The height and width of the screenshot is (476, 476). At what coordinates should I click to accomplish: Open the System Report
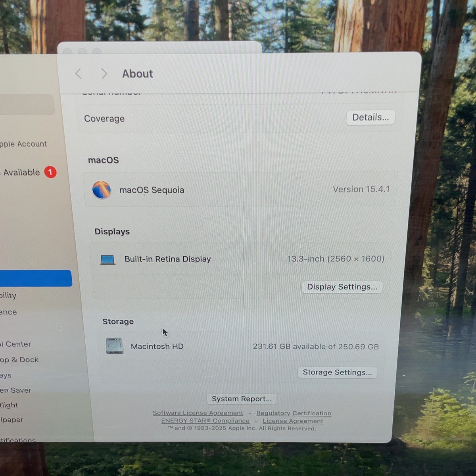pyautogui.click(x=242, y=399)
